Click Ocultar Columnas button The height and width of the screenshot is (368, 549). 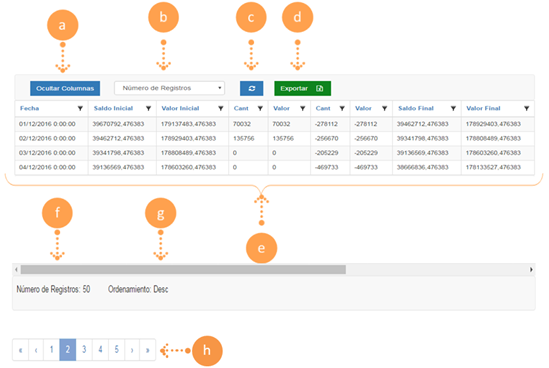tap(65, 88)
